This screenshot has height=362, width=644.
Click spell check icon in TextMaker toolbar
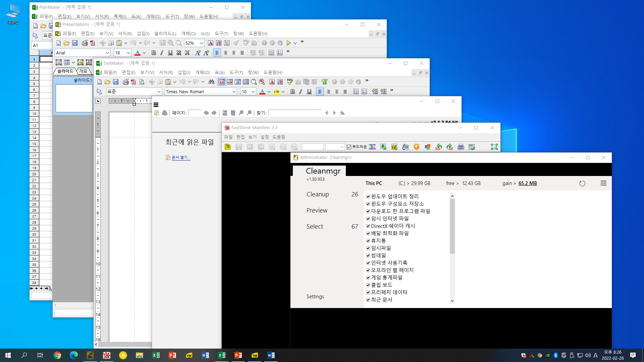290,82
